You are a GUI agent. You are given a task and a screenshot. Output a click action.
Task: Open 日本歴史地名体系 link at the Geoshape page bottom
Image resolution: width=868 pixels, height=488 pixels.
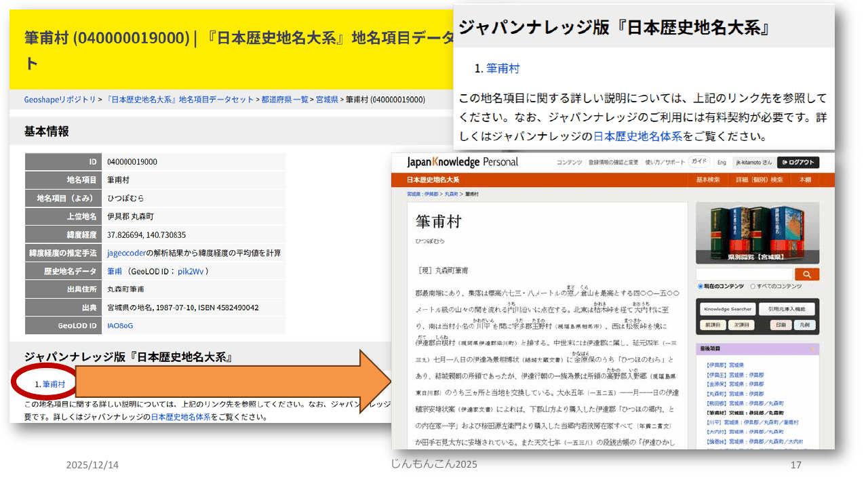click(x=180, y=418)
